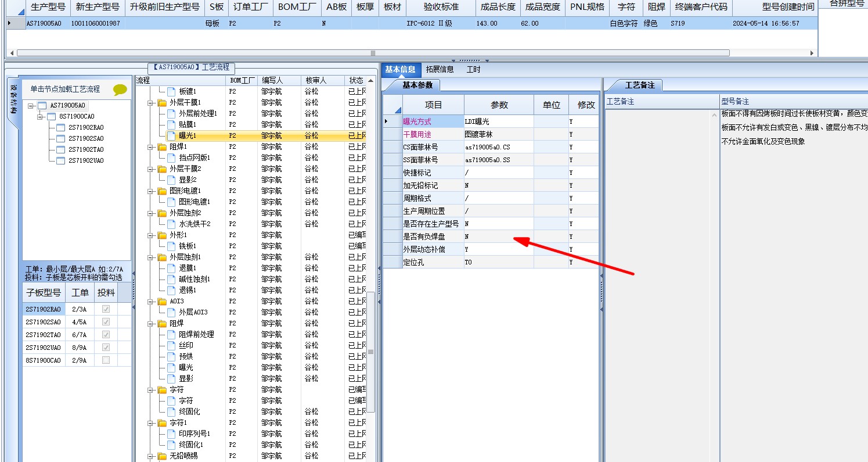Click the folder icon of AOI3
This screenshot has width=868, height=462.
click(x=162, y=301)
